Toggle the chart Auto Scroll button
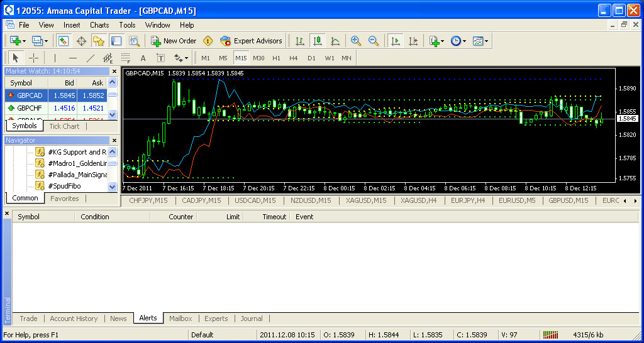 (x=396, y=41)
